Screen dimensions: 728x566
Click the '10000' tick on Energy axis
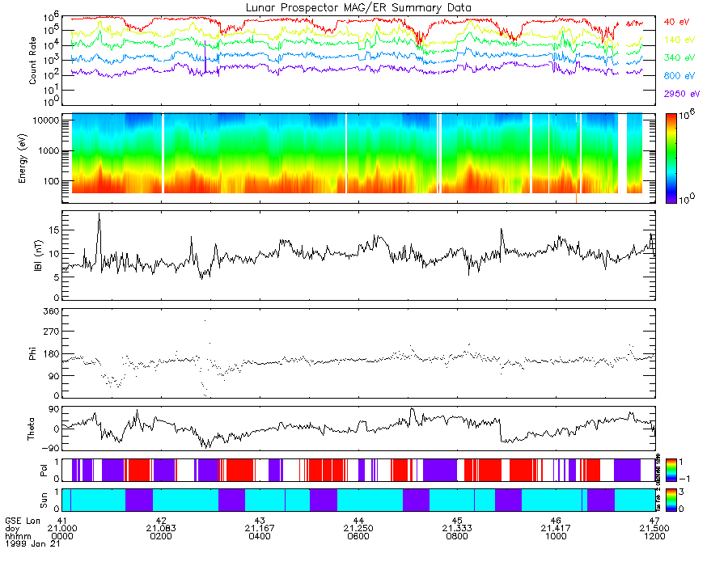point(46,120)
